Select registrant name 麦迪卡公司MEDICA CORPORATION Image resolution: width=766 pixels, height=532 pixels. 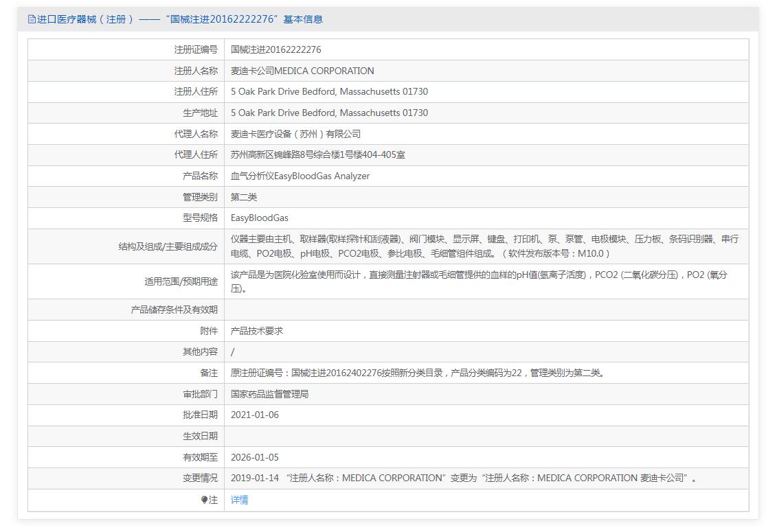(302, 71)
